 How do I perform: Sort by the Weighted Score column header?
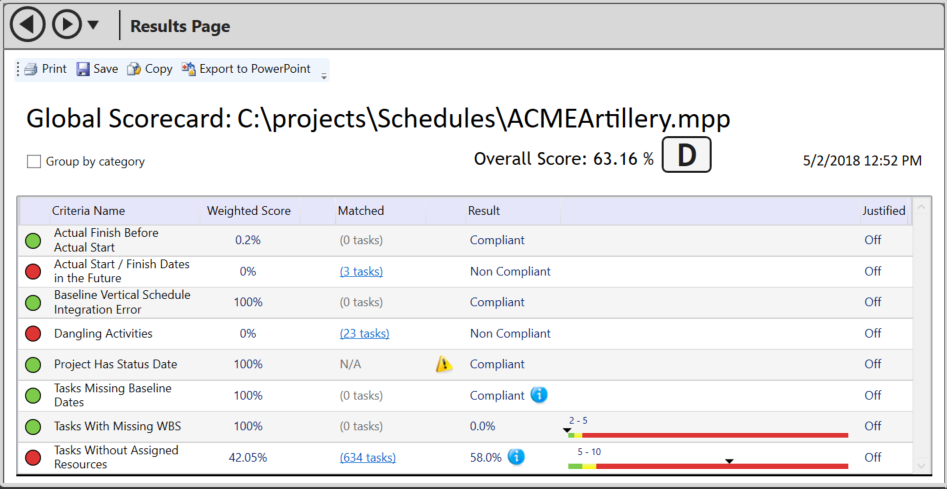click(x=248, y=211)
